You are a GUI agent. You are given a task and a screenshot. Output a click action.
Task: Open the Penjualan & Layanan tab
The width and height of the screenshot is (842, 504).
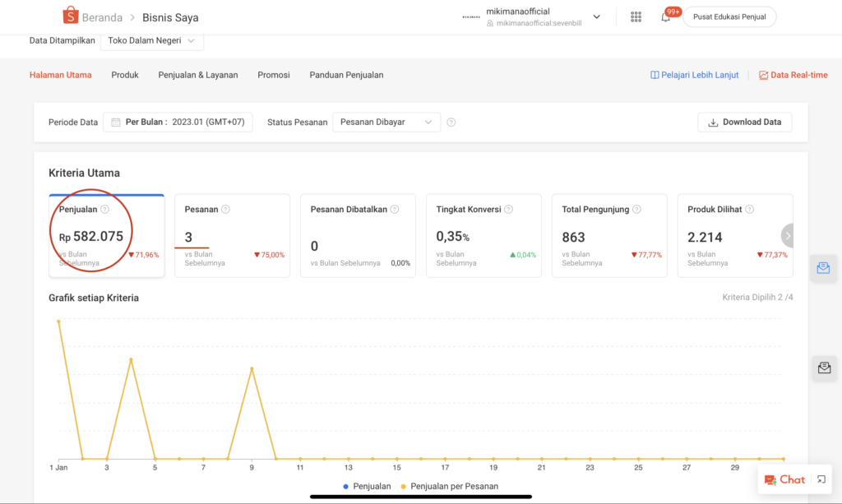tap(198, 75)
